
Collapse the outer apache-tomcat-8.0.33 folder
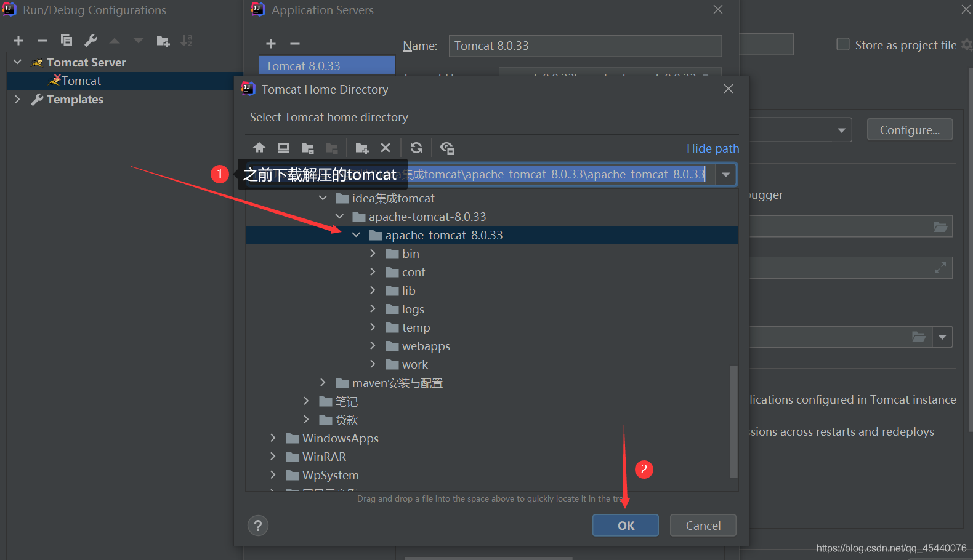tap(339, 217)
